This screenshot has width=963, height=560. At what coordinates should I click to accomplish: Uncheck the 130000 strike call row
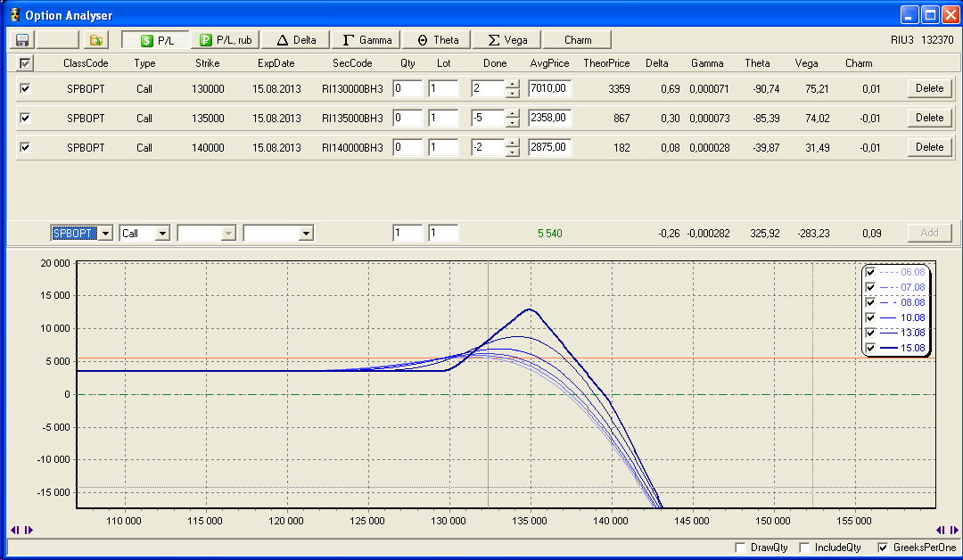(25, 88)
